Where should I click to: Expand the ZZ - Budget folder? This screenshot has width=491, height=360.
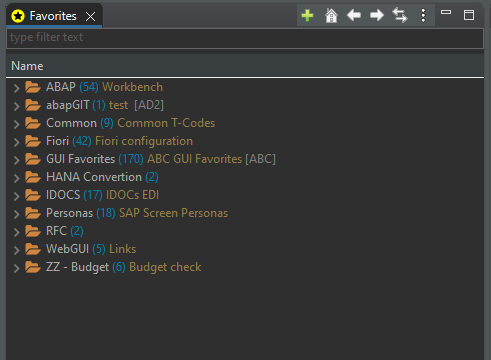click(16, 268)
